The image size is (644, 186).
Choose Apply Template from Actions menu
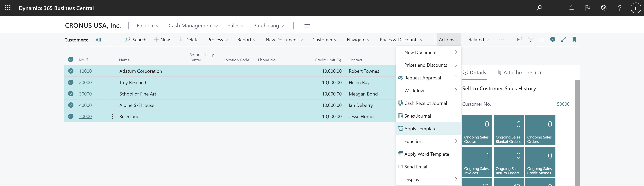pyautogui.click(x=420, y=129)
